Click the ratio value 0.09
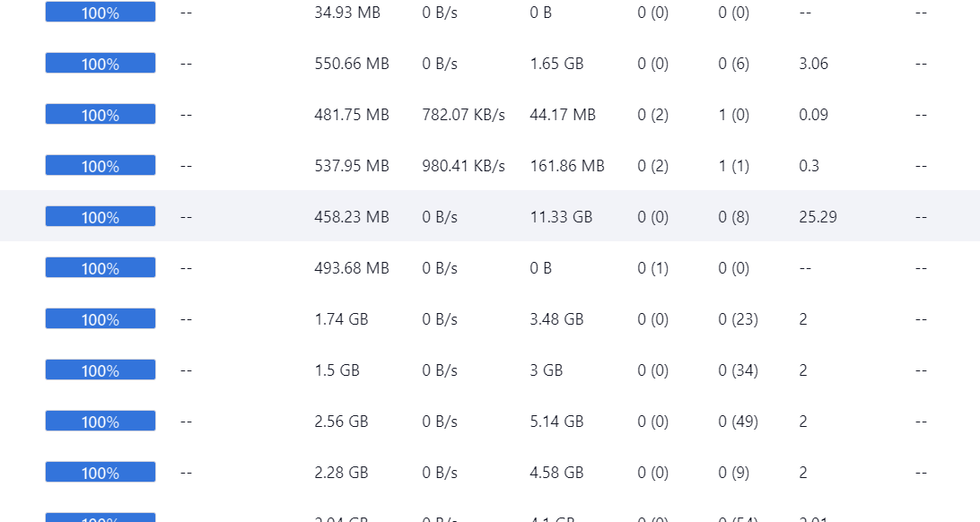The height and width of the screenshot is (522, 980). pos(813,115)
